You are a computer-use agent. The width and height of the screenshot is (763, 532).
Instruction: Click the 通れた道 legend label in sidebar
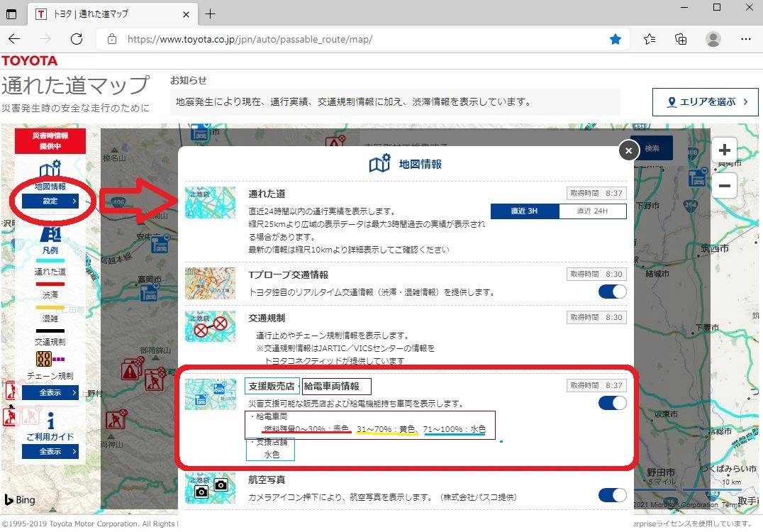tap(50, 272)
